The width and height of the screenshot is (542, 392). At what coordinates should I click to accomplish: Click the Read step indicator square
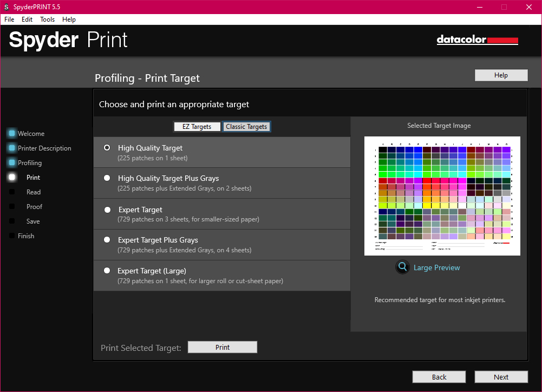point(12,192)
